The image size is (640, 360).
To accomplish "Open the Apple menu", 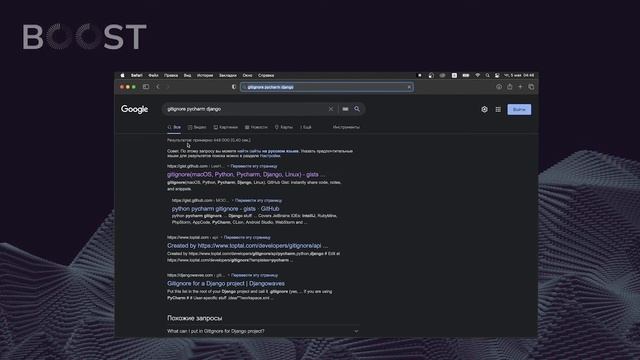I will point(122,76).
